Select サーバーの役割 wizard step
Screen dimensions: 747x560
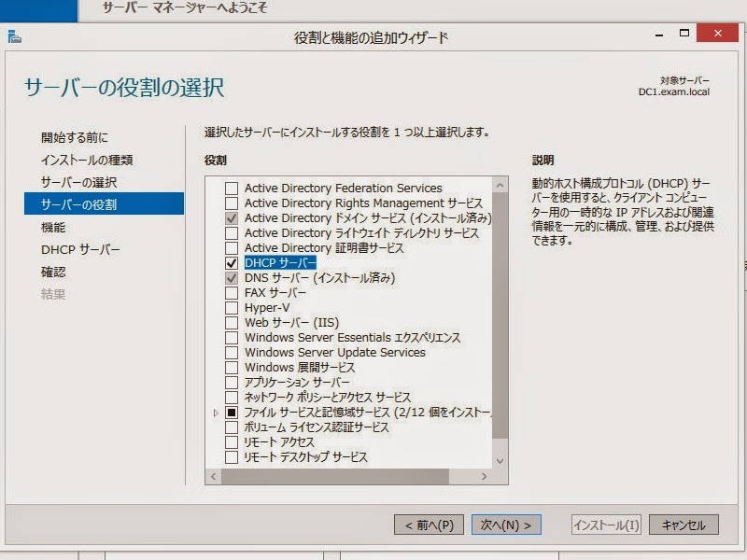(x=104, y=203)
